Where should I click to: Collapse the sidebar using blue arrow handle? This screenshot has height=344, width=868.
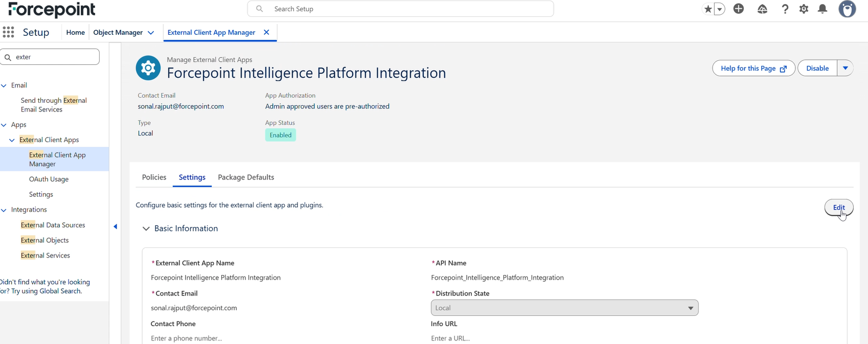point(115,226)
